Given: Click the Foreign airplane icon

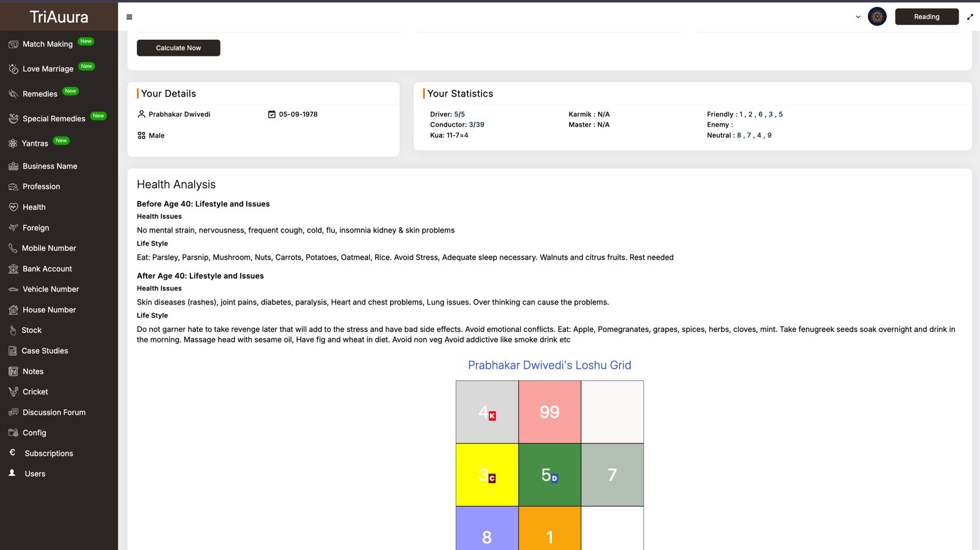Looking at the screenshot, I should pyautogui.click(x=13, y=228).
